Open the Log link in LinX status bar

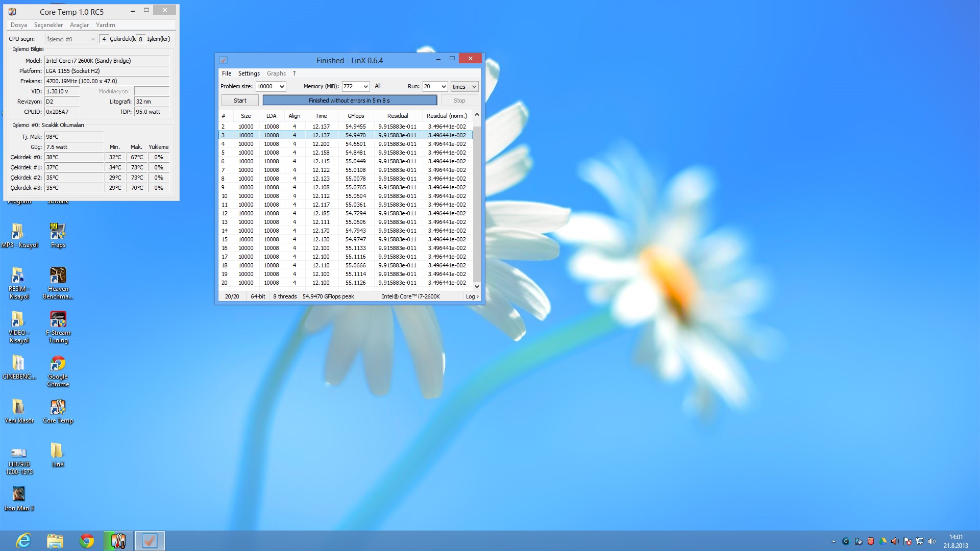(x=472, y=296)
